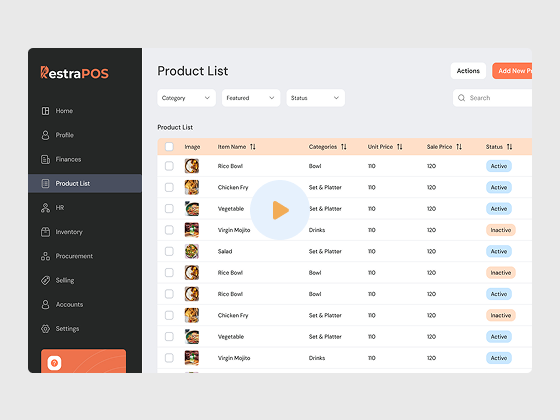
Task: Click the Procurement icon in sidebar
Action: tap(45, 256)
